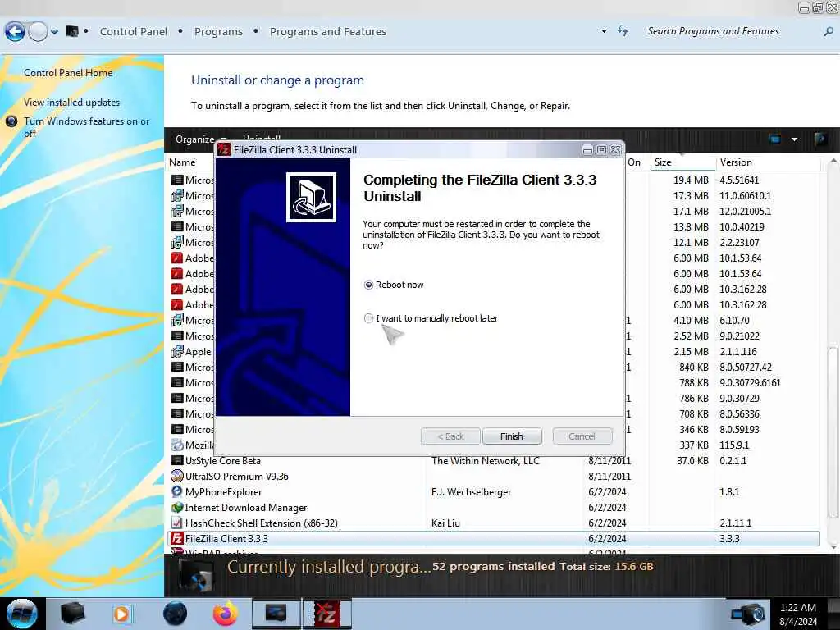The width and height of the screenshot is (840, 630).
Task: Click the search magnifier icon
Action: pos(829,31)
